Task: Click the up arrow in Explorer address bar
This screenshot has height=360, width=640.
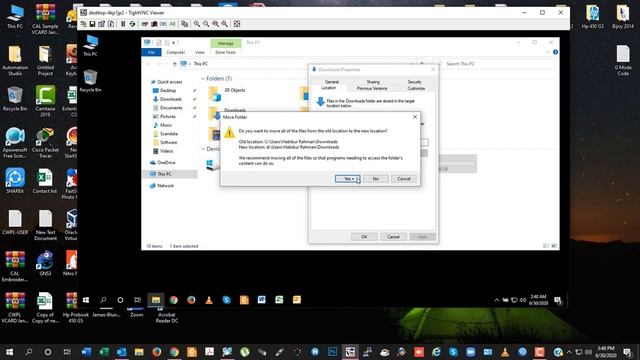Action: pyautogui.click(x=174, y=64)
